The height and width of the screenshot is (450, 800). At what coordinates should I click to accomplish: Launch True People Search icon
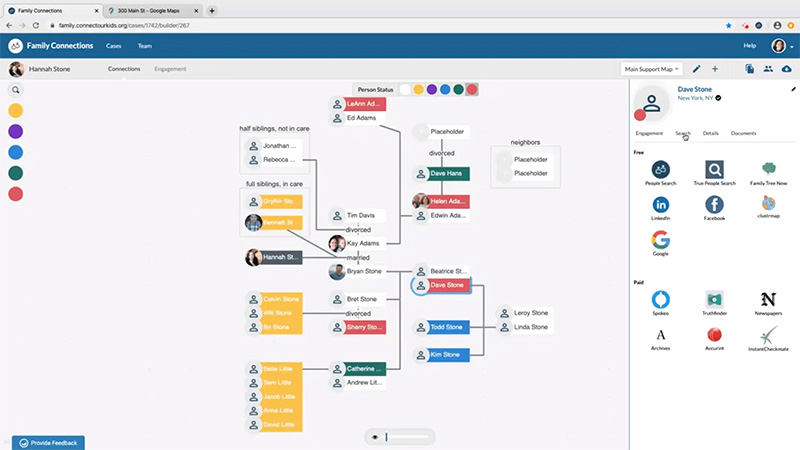pyautogui.click(x=714, y=169)
